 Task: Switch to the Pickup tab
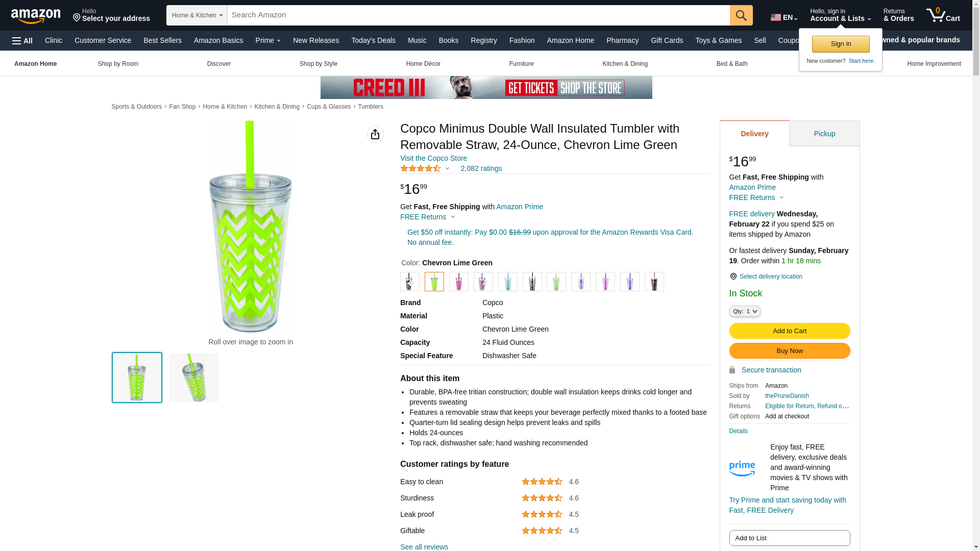[x=824, y=134]
